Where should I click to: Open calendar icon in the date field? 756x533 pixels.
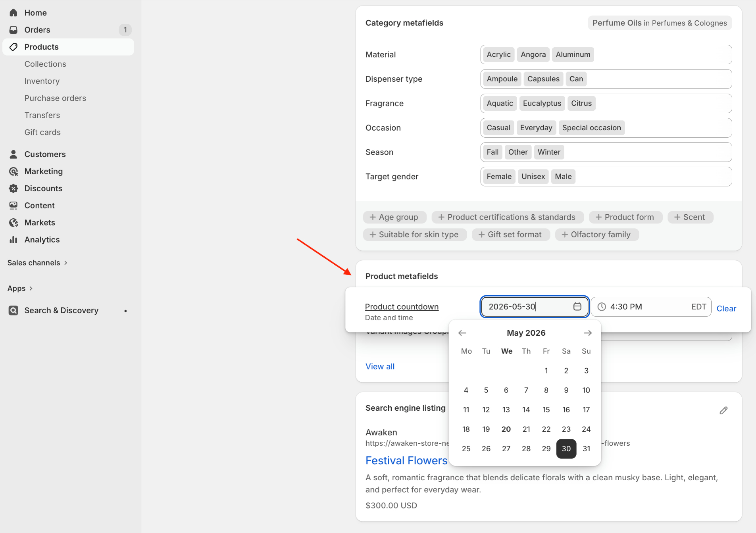[x=577, y=306]
